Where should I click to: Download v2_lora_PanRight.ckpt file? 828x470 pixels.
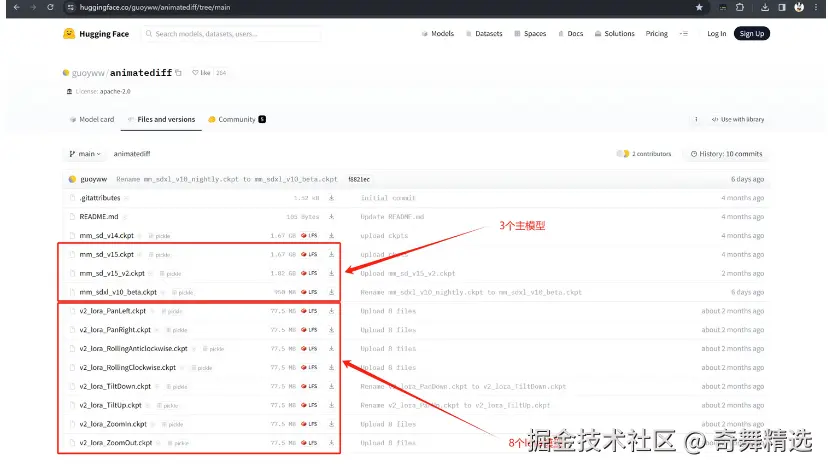[331, 330]
